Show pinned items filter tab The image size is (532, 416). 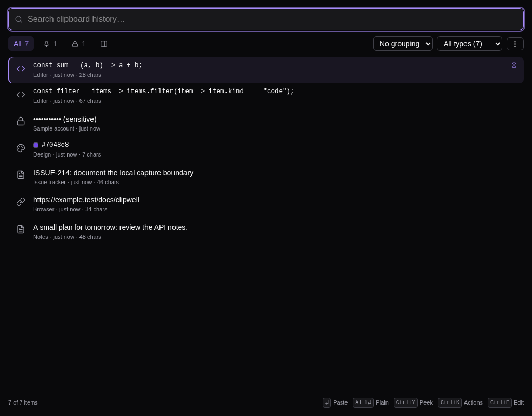point(50,44)
